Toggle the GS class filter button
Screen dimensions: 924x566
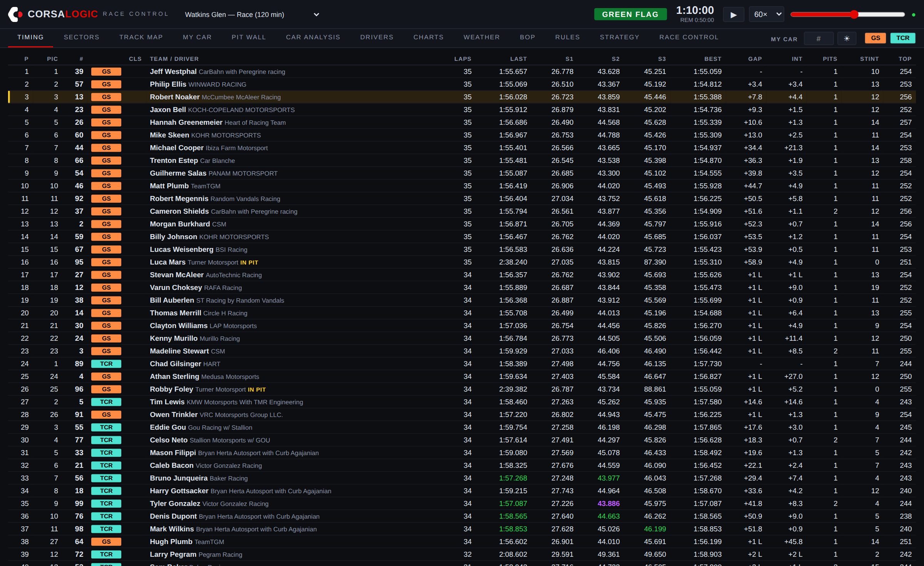[x=875, y=38]
